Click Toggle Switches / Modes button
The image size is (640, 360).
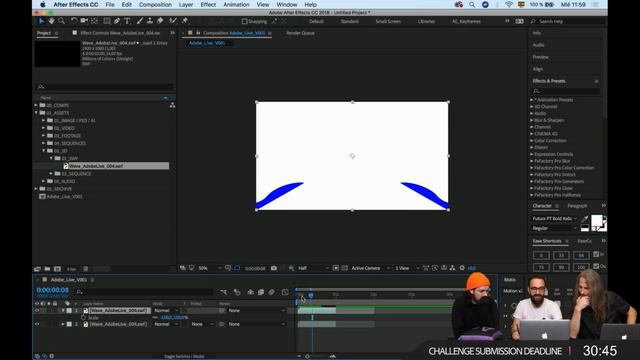pos(184,356)
